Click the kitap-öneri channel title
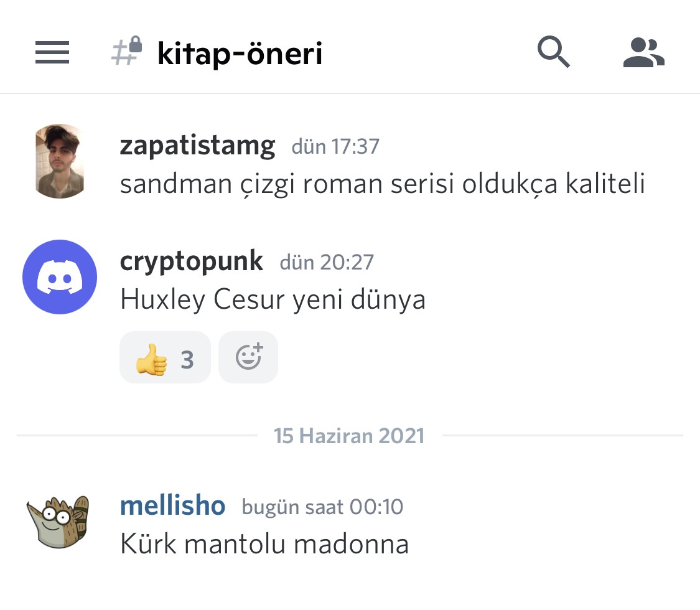Image resolution: width=700 pixels, height=610 pixels. pos(240,54)
